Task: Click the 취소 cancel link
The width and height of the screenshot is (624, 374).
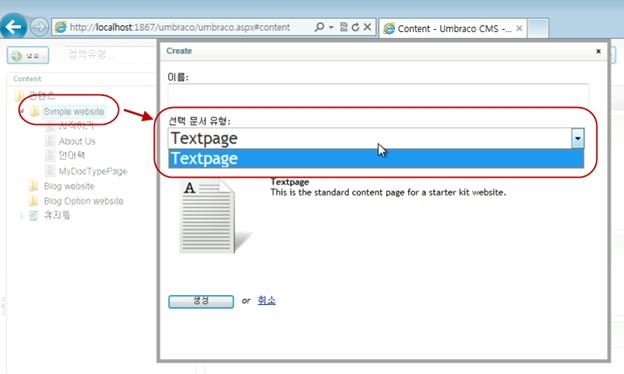Action: click(x=266, y=300)
